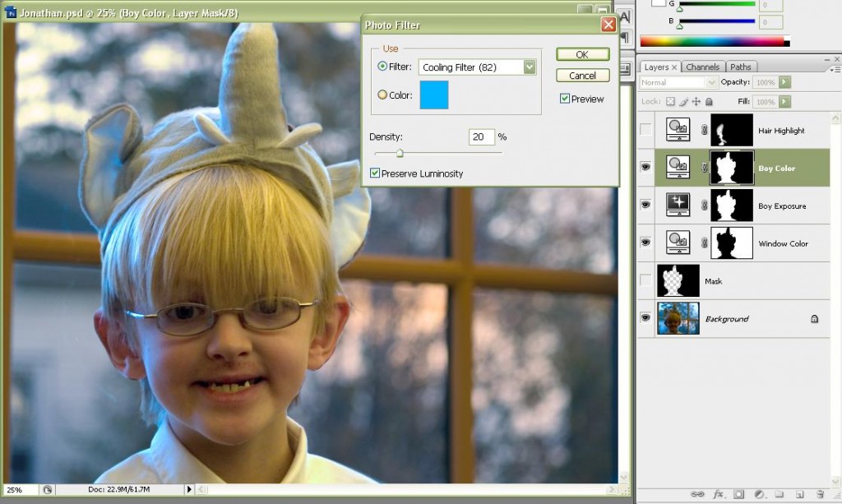Click mask link icon on Boy Exposure layer
The image size is (842, 504).
[x=704, y=205]
